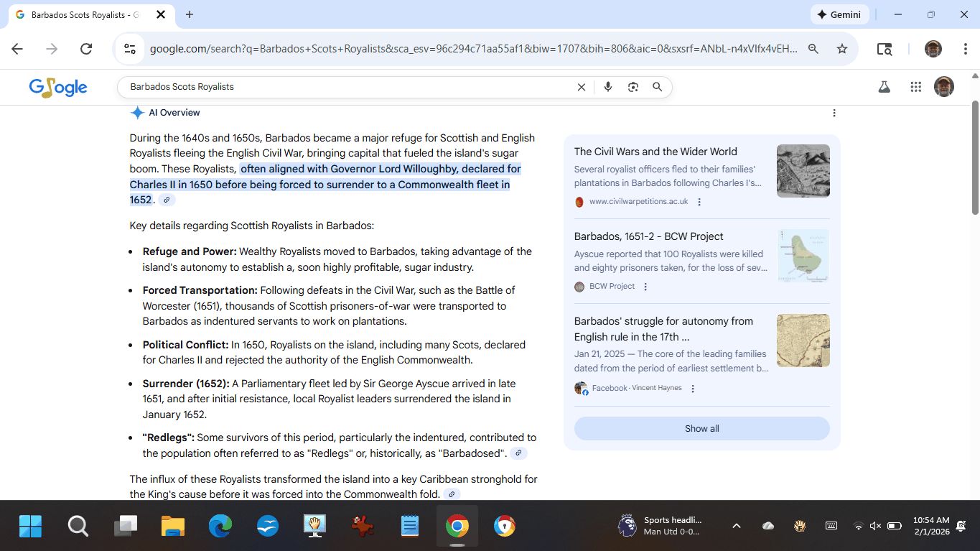Open Google Lens image search

pyautogui.click(x=633, y=87)
